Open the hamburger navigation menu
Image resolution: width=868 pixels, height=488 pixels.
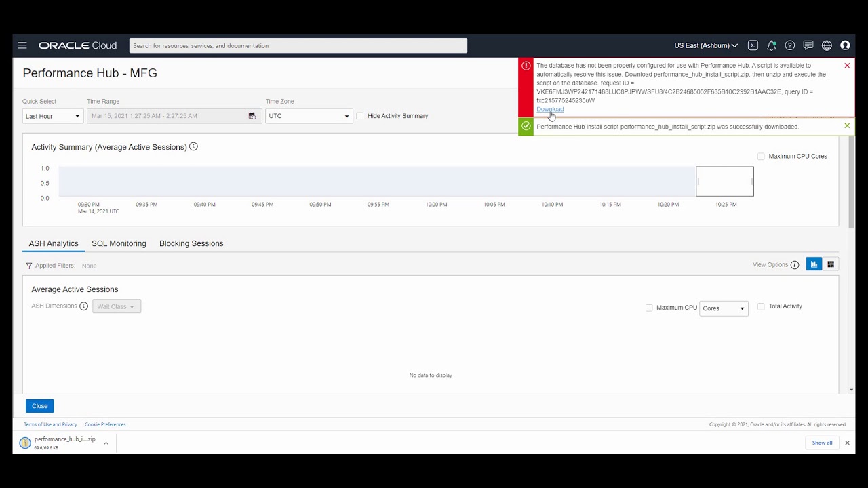(x=22, y=45)
